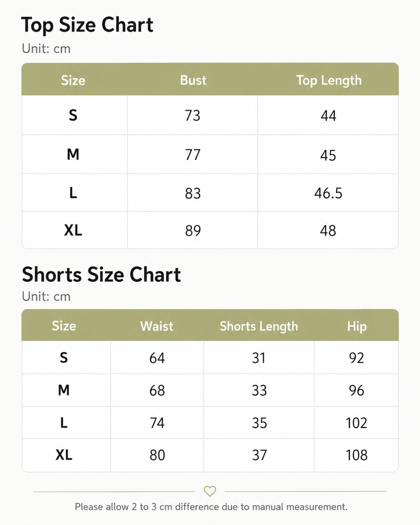This screenshot has width=420, height=525.
Task: Click bust value 73 for size S
Action: [192, 116]
